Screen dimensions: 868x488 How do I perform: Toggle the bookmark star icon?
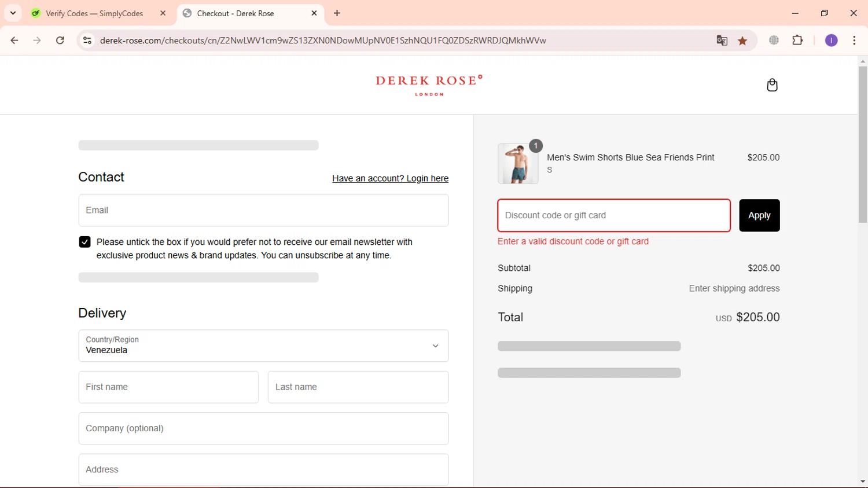pyautogui.click(x=742, y=41)
